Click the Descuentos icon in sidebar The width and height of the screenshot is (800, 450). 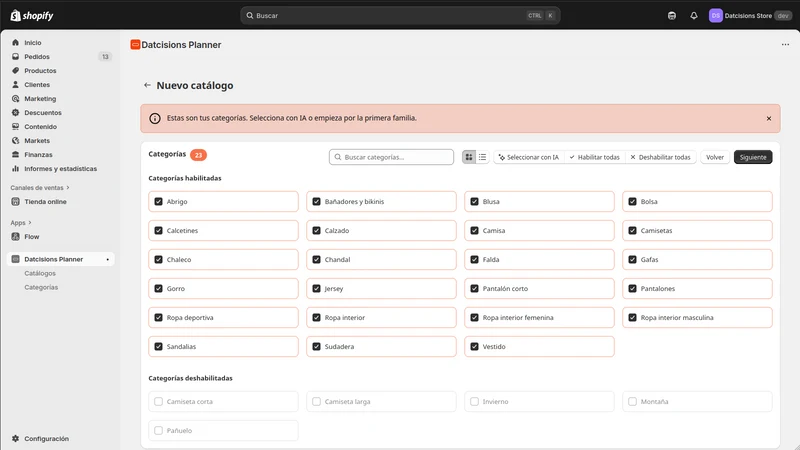(x=15, y=113)
